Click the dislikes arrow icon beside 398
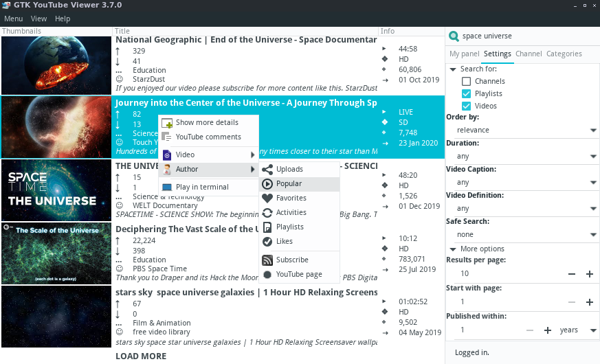The height and width of the screenshot is (364, 600). click(118, 251)
